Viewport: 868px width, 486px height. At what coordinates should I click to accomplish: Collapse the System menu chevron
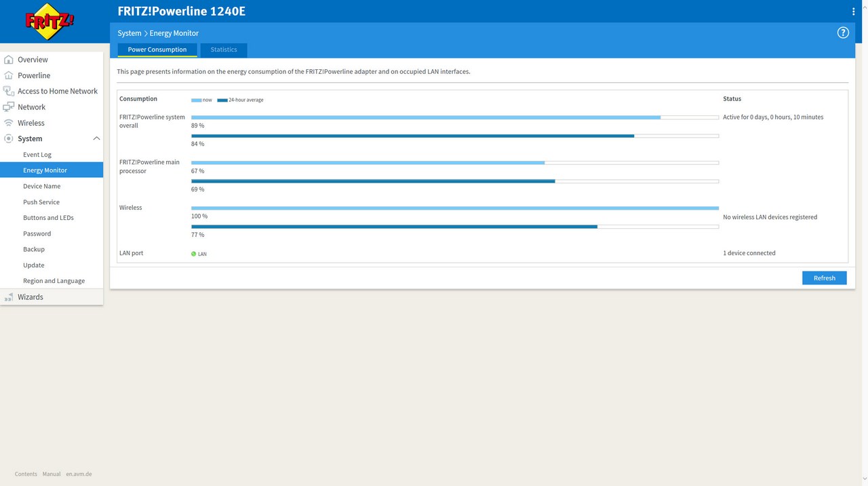click(96, 138)
